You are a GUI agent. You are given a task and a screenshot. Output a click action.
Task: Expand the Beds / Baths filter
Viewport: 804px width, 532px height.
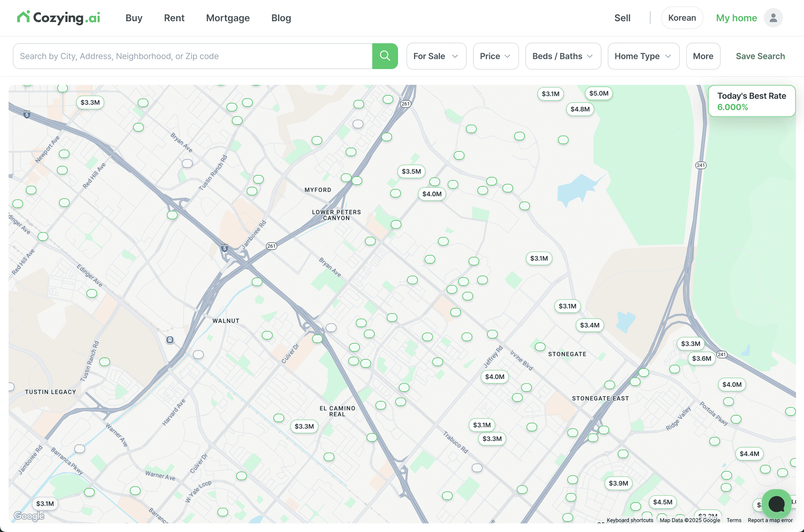(563, 56)
